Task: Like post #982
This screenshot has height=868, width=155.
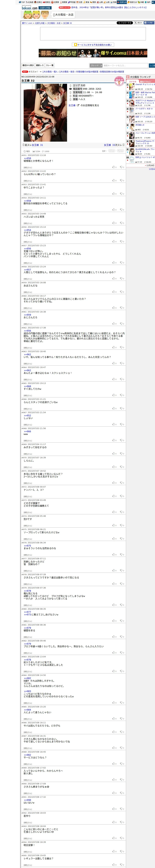Action: point(114,653)
